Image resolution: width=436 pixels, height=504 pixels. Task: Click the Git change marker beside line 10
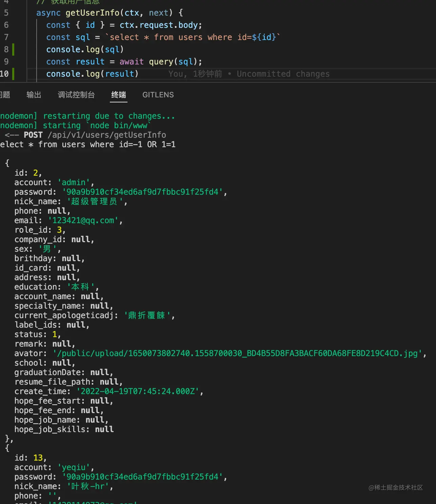click(x=13, y=74)
